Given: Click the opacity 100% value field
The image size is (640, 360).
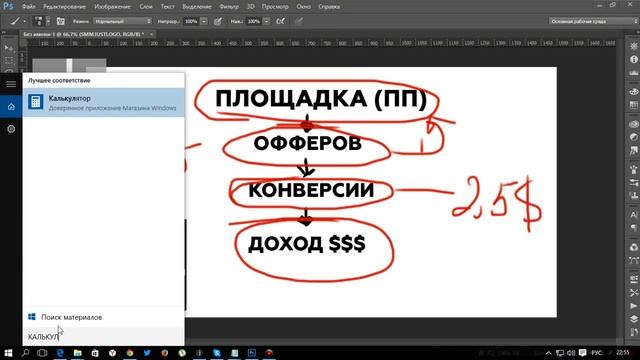Looking at the screenshot, I should pos(191,21).
